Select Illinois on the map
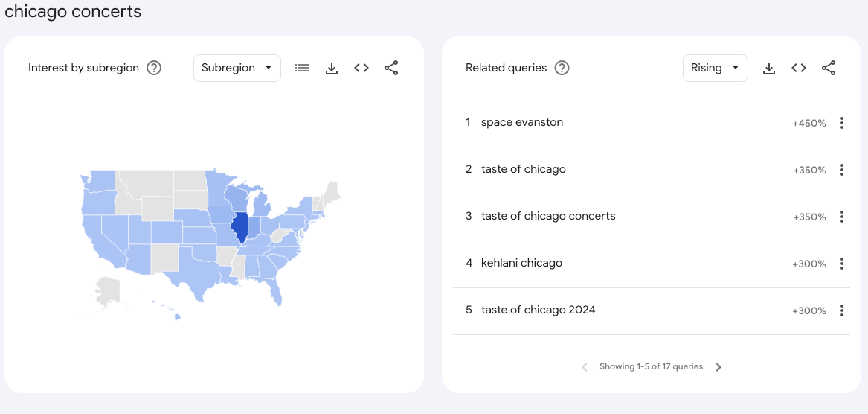This screenshot has height=414, width=868. coord(239,227)
